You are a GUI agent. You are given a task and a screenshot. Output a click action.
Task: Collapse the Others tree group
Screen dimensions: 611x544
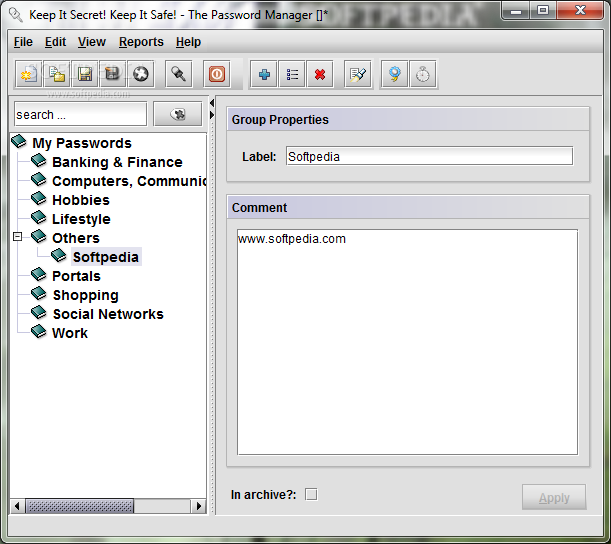17,237
